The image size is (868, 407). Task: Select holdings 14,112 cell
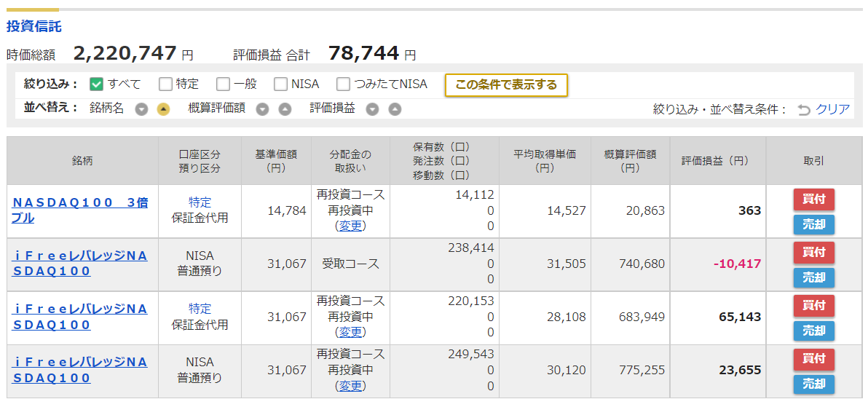click(x=474, y=194)
